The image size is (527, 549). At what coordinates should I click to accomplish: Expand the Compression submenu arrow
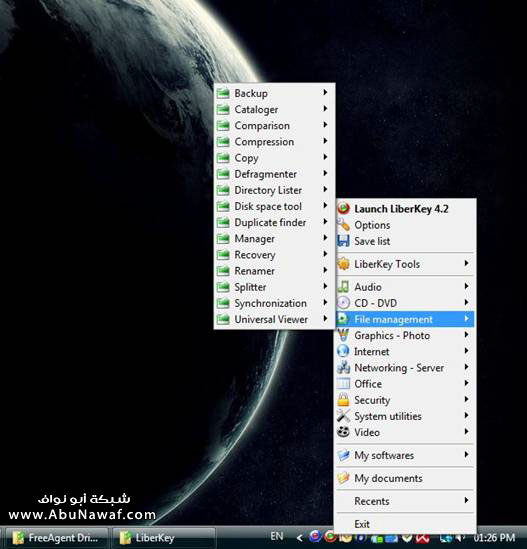pyautogui.click(x=325, y=141)
